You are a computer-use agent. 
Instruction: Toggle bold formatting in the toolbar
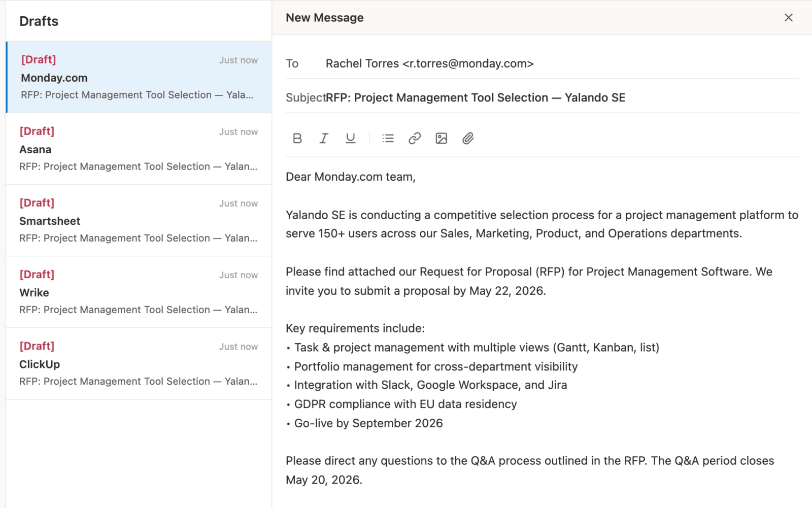(x=297, y=138)
